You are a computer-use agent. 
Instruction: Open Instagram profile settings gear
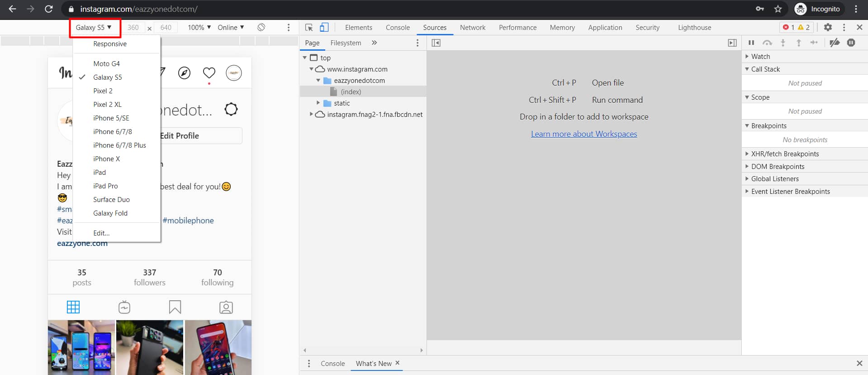click(231, 109)
